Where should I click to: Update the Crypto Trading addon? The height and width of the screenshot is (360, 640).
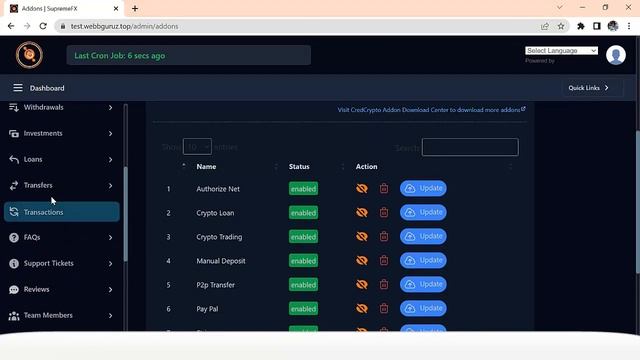(423, 236)
